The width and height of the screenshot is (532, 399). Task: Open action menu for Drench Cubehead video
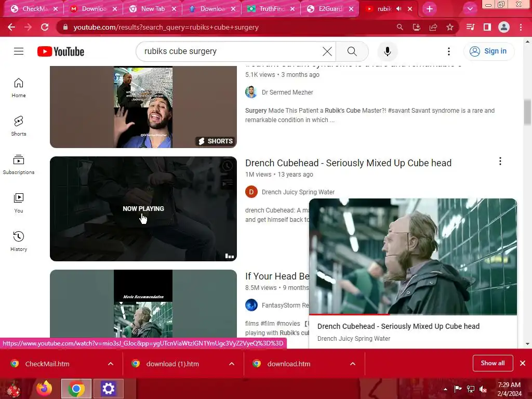click(500, 162)
